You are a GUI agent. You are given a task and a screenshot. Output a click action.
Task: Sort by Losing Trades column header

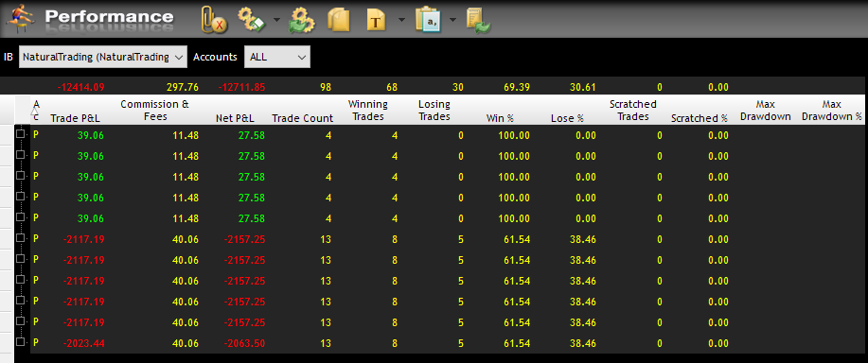click(x=434, y=110)
